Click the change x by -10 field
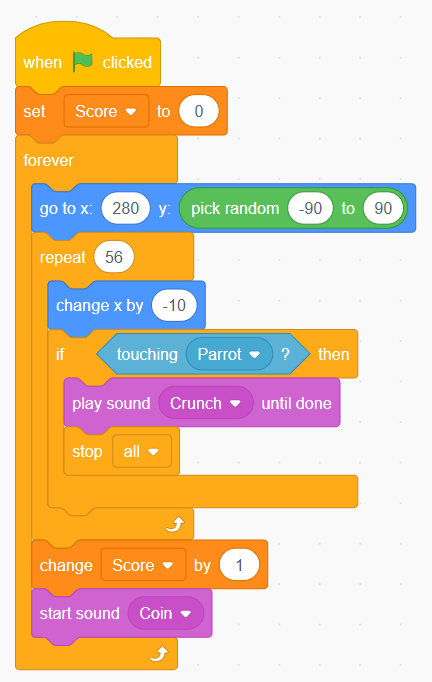Viewport: 432px width, 682px height. (x=174, y=305)
